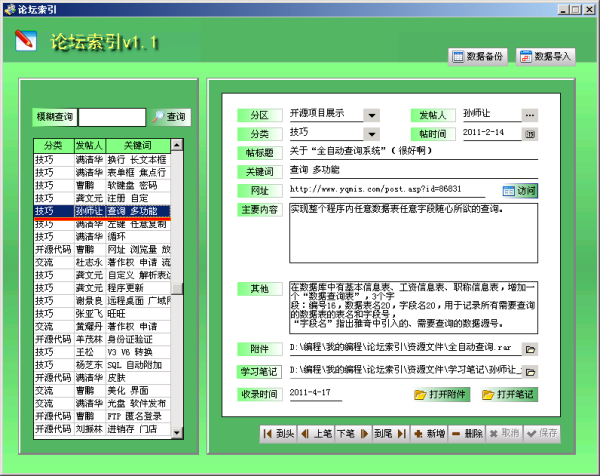
Task: Click the 收录时间 field showing 2011-4-17
Action: pyautogui.click(x=316, y=393)
